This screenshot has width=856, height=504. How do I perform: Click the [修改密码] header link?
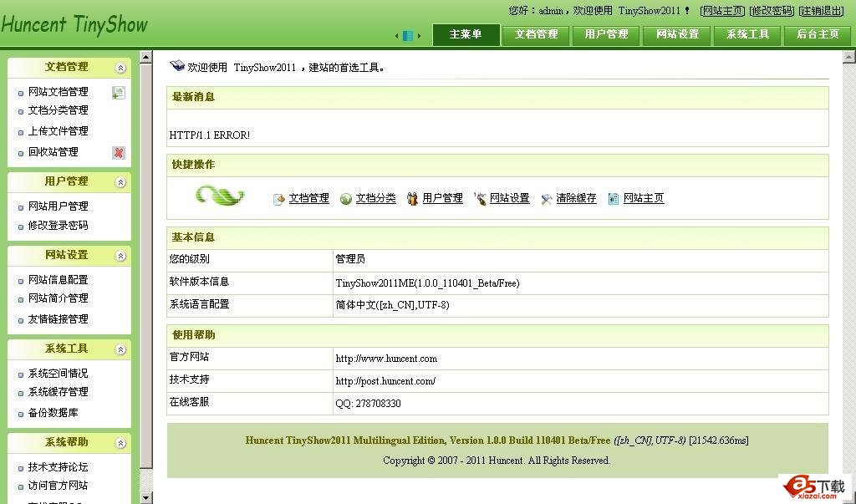772,11
